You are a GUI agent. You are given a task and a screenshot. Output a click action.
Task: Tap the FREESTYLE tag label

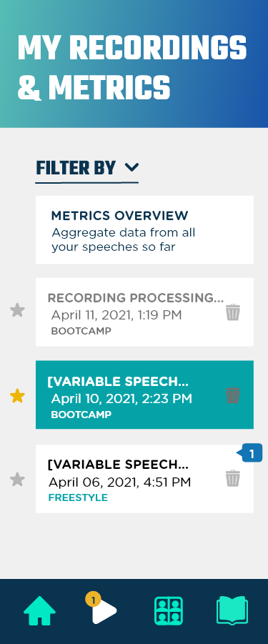[78, 497]
